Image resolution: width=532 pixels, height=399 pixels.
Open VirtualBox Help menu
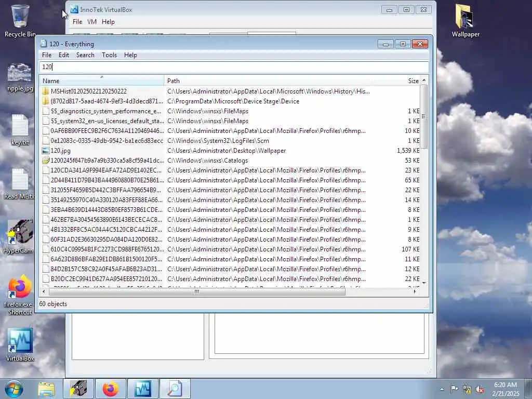pyautogui.click(x=108, y=22)
